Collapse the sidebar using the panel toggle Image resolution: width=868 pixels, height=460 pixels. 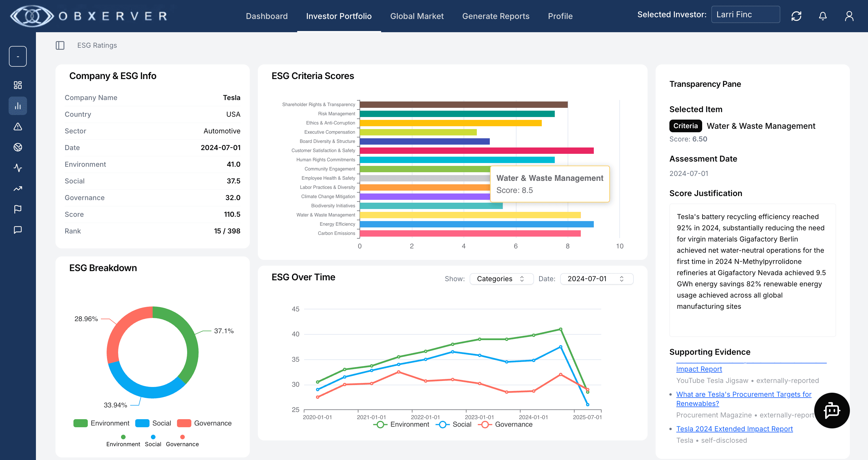(60, 45)
